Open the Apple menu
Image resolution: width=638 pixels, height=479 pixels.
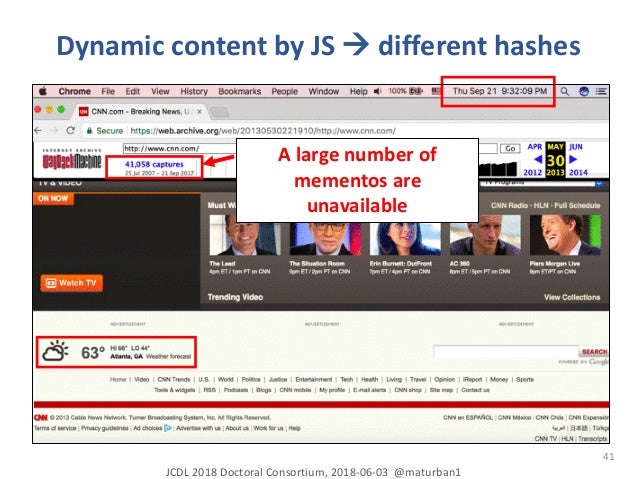43,91
